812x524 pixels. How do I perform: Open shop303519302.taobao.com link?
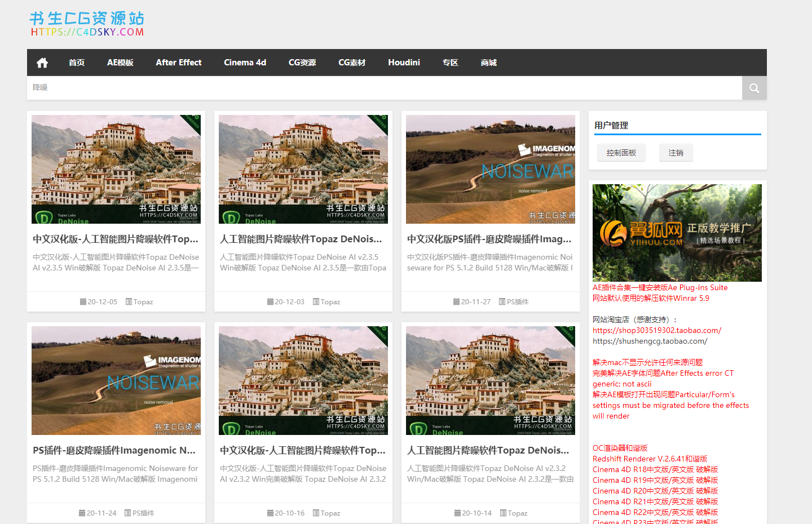[x=657, y=331]
